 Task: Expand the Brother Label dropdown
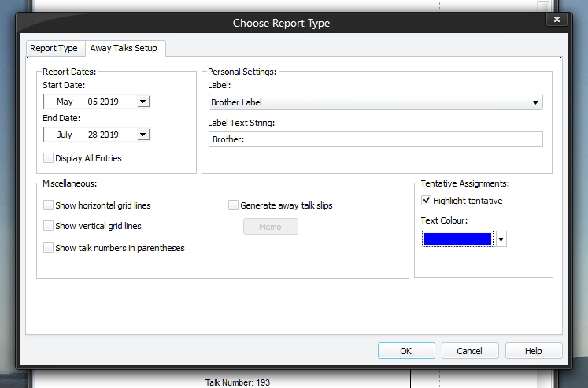pyautogui.click(x=535, y=102)
